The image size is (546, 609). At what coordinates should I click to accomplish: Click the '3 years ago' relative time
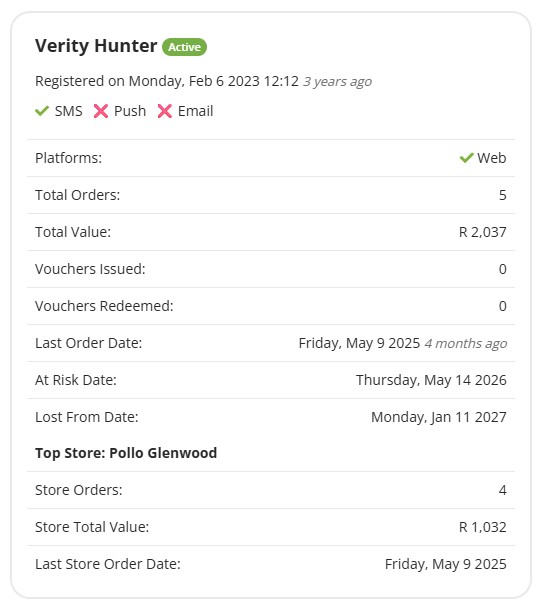(x=337, y=82)
